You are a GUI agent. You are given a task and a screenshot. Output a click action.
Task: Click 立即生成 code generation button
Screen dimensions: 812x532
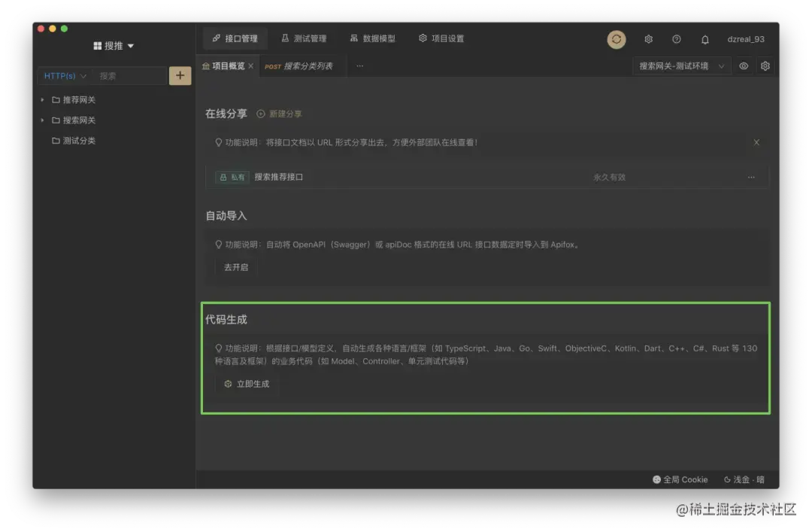246,384
